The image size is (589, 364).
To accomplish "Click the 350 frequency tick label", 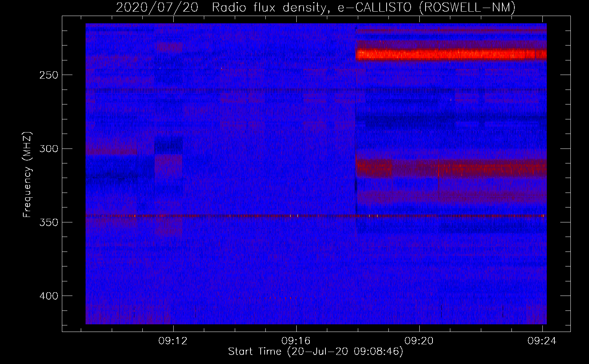I will [x=49, y=222].
